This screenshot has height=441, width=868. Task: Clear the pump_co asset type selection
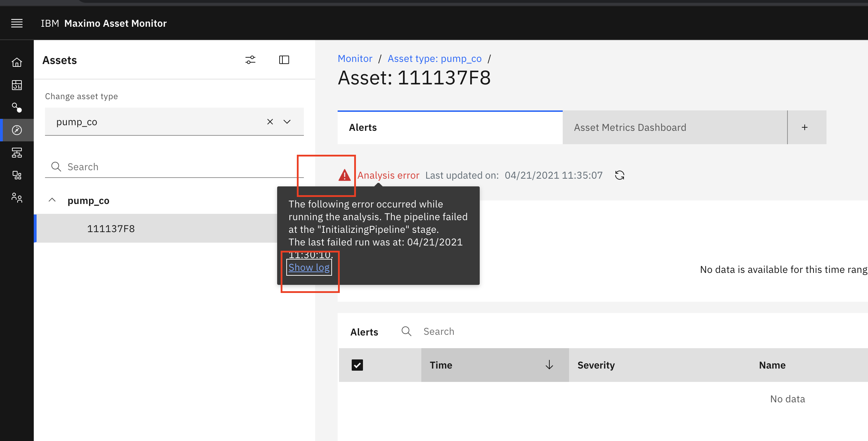[x=269, y=121]
